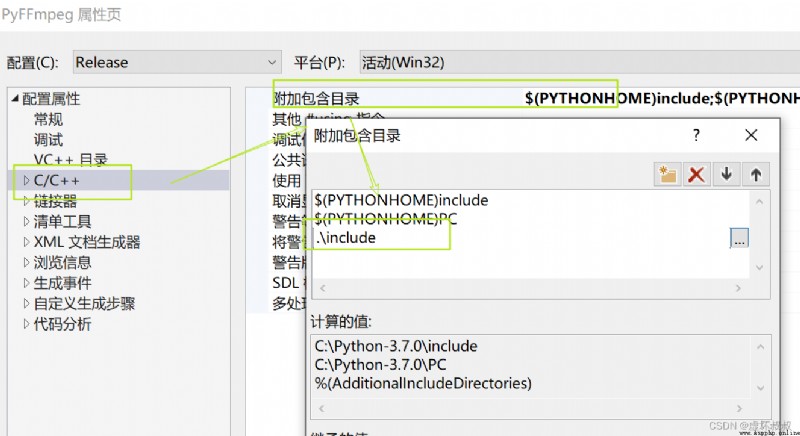
Task: Select 调试 in the property tree
Action: click(48, 140)
